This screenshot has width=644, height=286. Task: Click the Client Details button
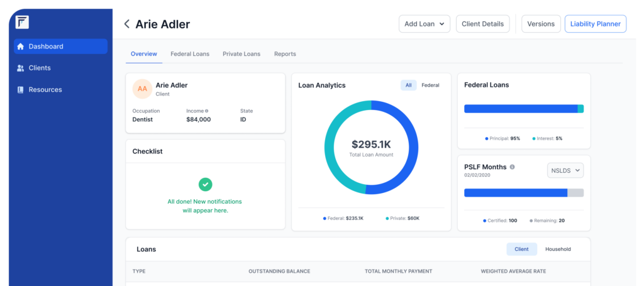click(482, 24)
